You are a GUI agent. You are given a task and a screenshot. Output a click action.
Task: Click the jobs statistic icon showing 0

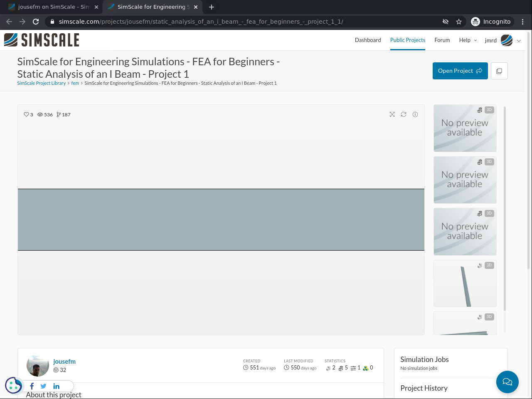tap(366, 368)
